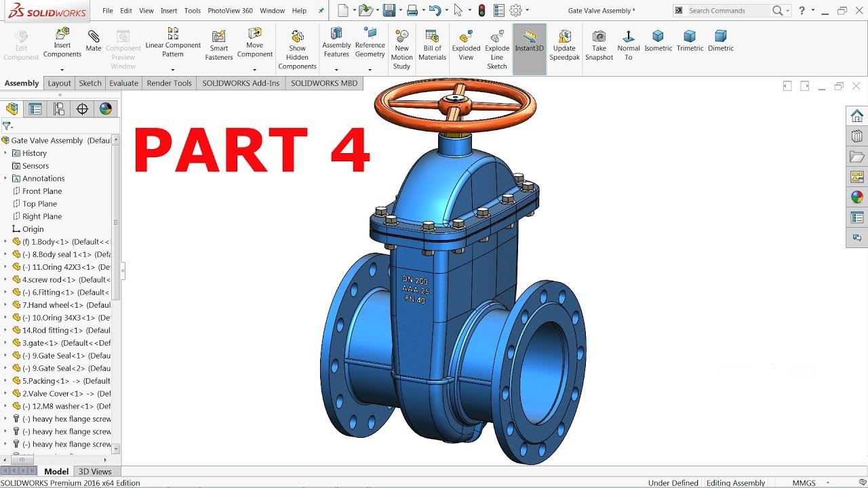Open PropertyManager tab icon
868x488 pixels.
[x=35, y=108]
